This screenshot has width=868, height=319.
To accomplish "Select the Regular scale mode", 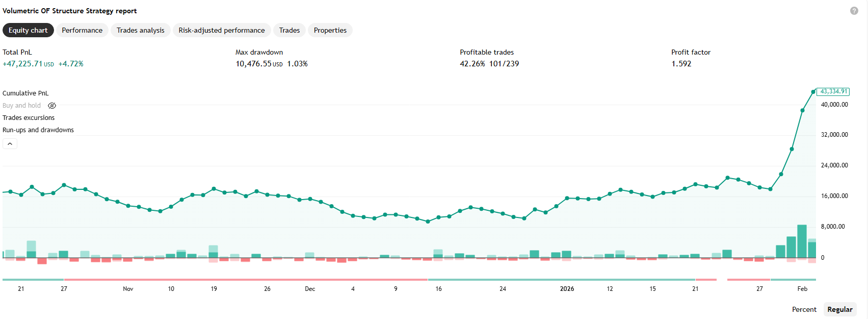I will coord(840,309).
